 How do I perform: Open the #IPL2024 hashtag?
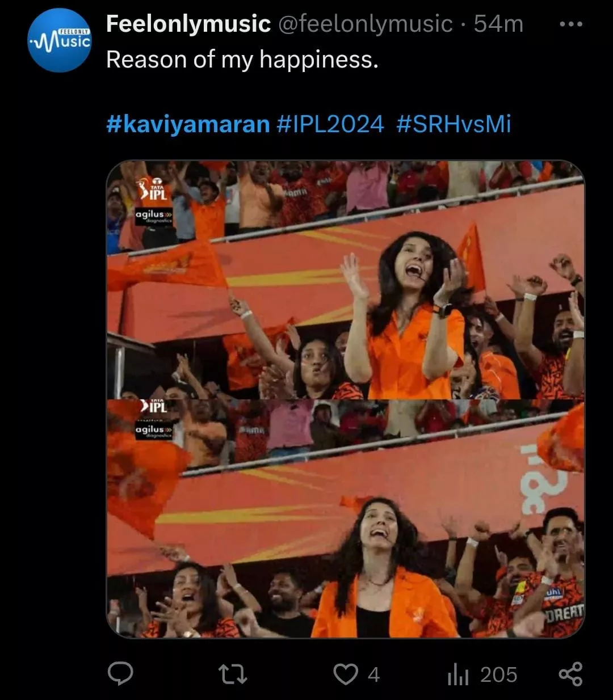330,123
